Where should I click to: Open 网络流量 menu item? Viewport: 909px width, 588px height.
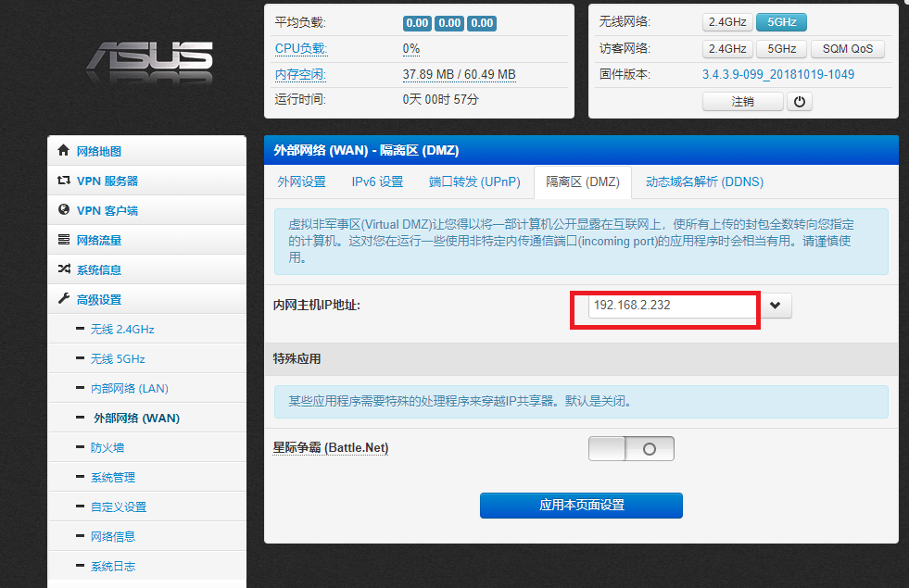tap(146, 240)
